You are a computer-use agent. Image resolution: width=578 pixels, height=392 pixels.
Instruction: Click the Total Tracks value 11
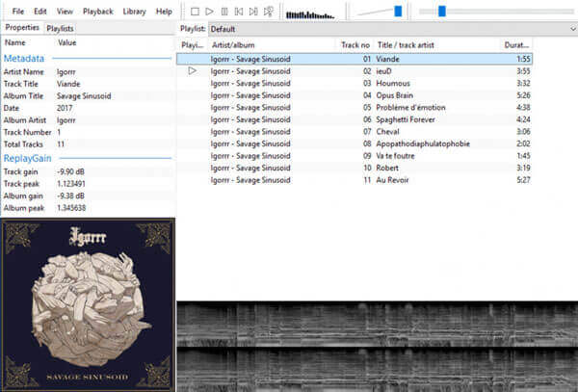tap(61, 144)
